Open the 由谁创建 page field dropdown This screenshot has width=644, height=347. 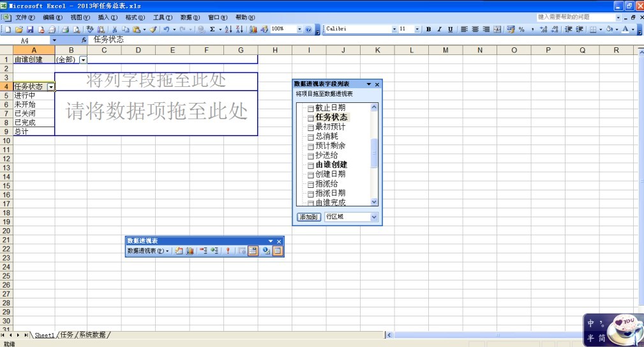[83, 59]
